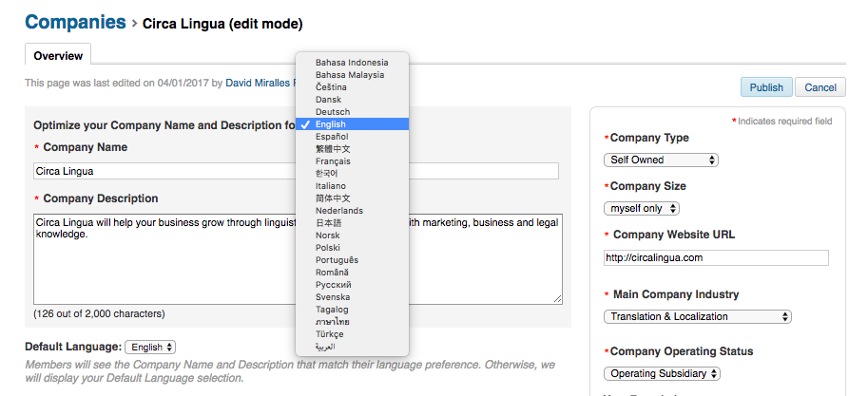Click the Company Website URL field

tap(716, 257)
